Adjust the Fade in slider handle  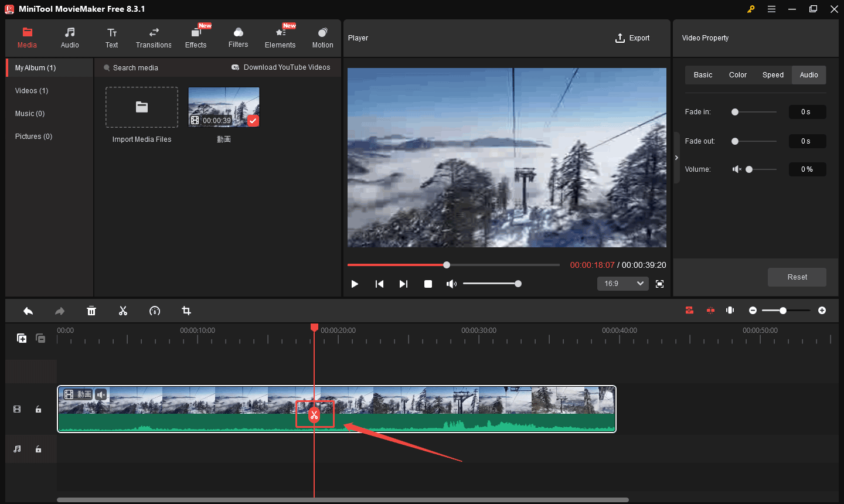(735, 112)
